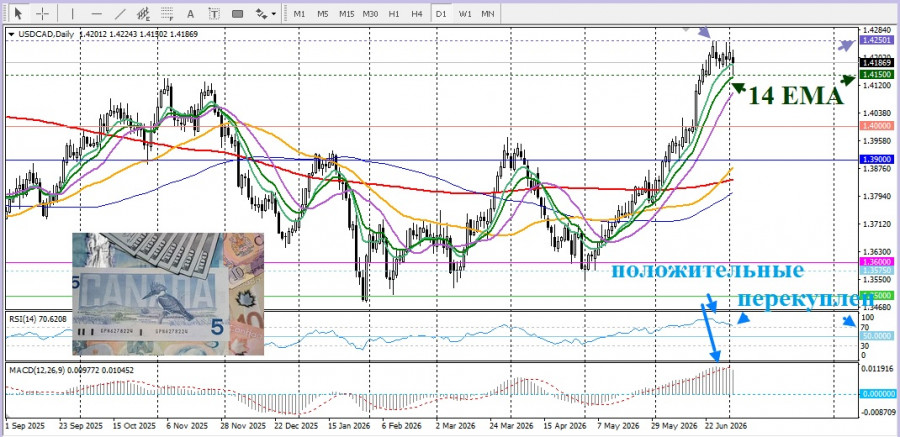Choose the text A tool
Image resolution: width=900 pixels, height=437 pixels.
pos(191,13)
